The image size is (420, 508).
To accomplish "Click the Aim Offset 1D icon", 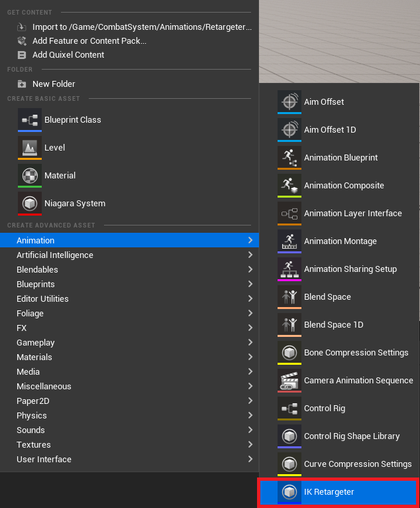I will 289,130.
